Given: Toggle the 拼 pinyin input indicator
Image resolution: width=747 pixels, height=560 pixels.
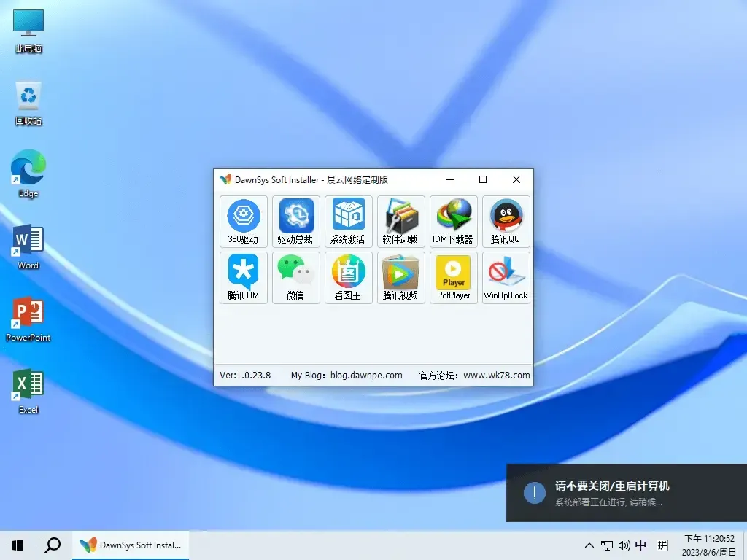Looking at the screenshot, I should [662, 545].
